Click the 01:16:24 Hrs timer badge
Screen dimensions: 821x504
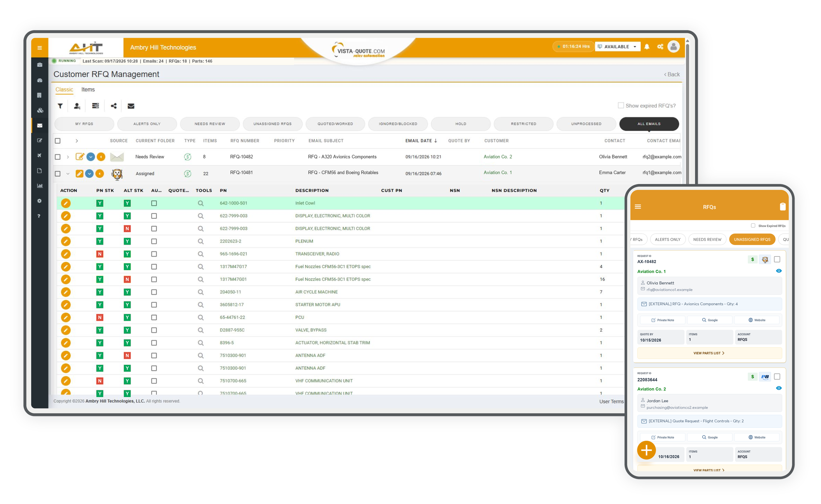point(573,46)
